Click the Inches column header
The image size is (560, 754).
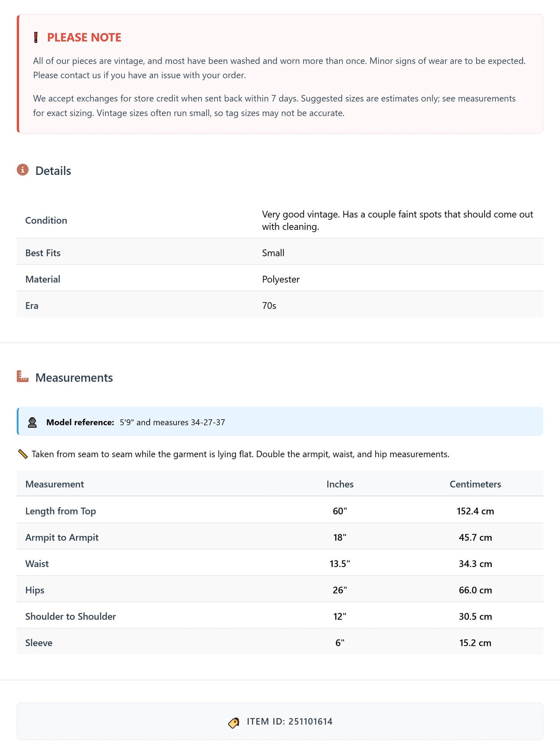pyautogui.click(x=340, y=484)
